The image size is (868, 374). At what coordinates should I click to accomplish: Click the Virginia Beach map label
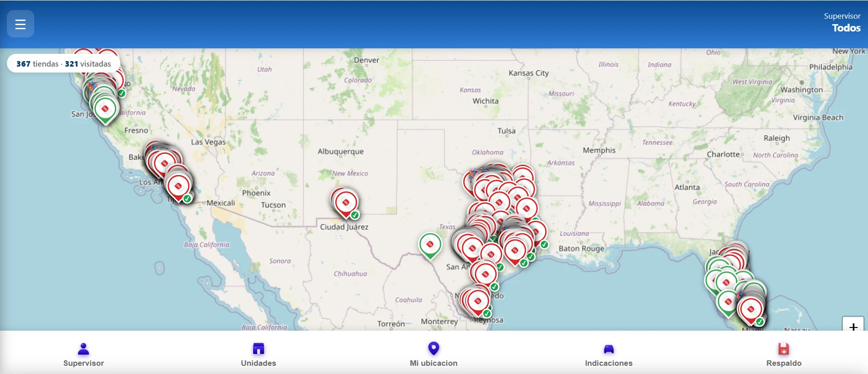[x=818, y=118]
